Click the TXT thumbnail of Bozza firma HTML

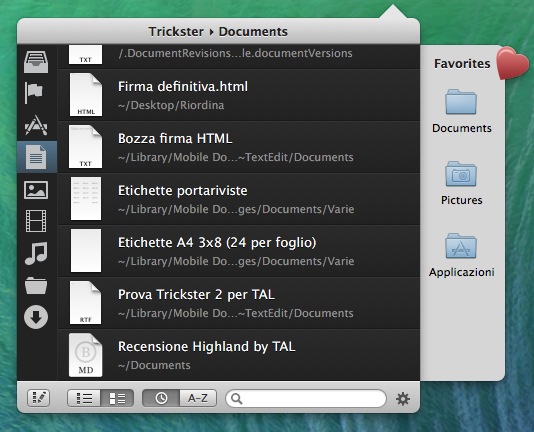85,146
